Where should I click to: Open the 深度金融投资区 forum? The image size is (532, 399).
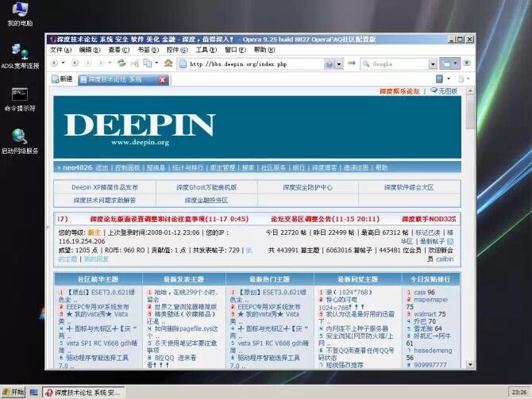pyautogui.click(x=206, y=200)
